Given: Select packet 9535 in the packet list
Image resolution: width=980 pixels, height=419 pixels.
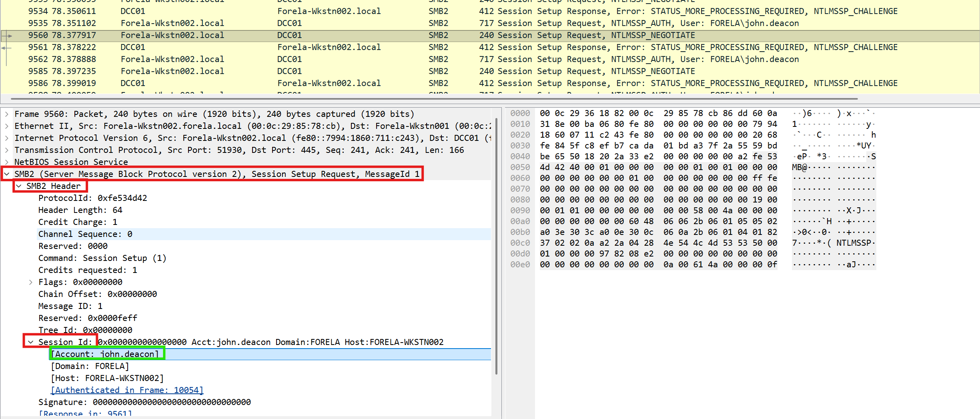Looking at the screenshot, I should [x=440, y=23].
